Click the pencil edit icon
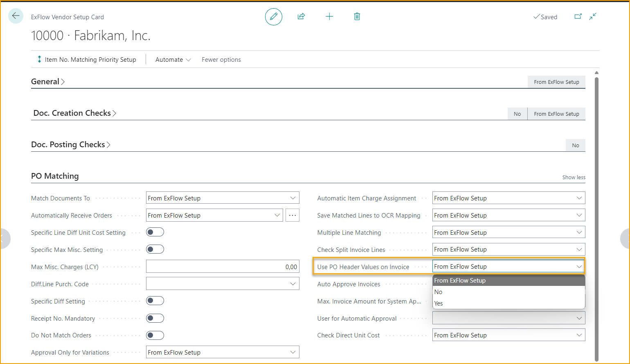 click(274, 17)
